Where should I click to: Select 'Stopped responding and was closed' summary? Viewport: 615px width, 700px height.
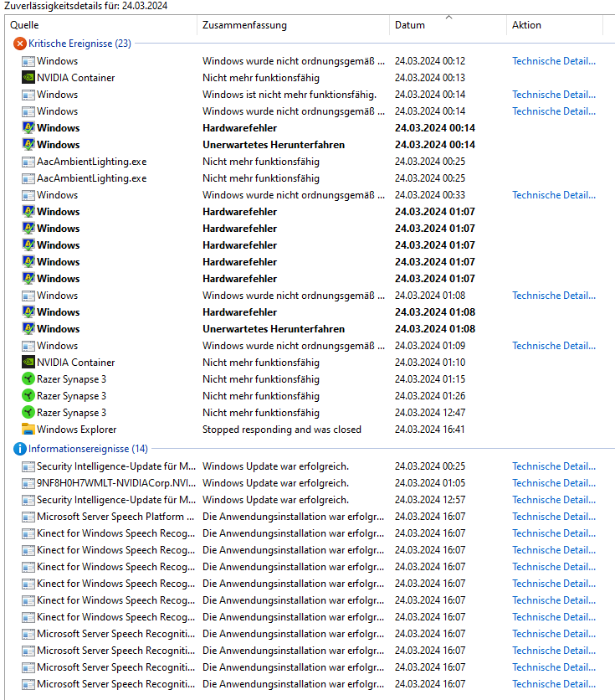pos(282,430)
